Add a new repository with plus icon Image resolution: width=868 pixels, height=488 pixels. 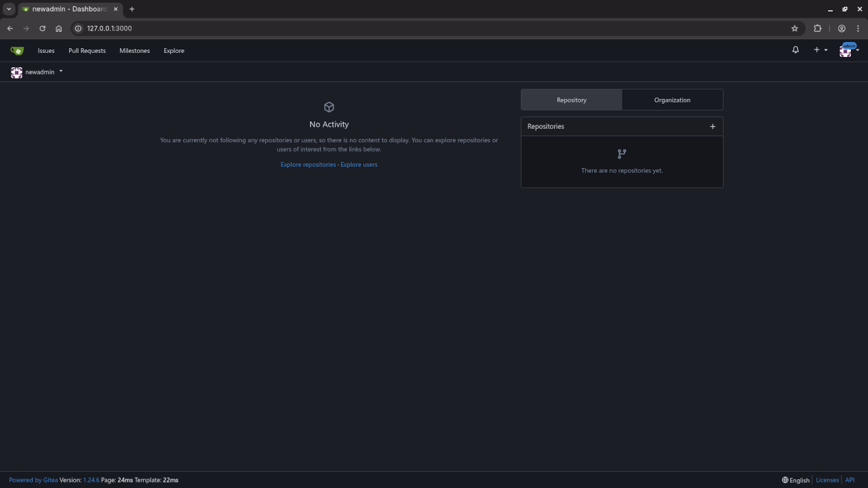coord(712,127)
